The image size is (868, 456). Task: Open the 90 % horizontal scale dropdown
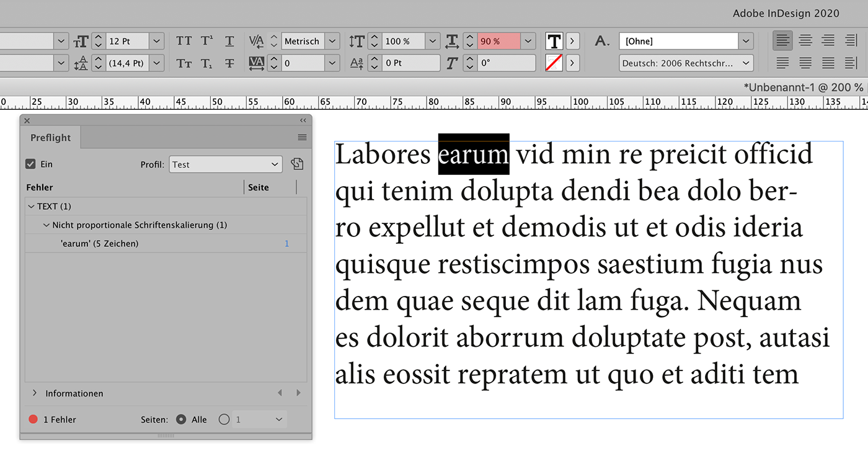click(528, 42)
